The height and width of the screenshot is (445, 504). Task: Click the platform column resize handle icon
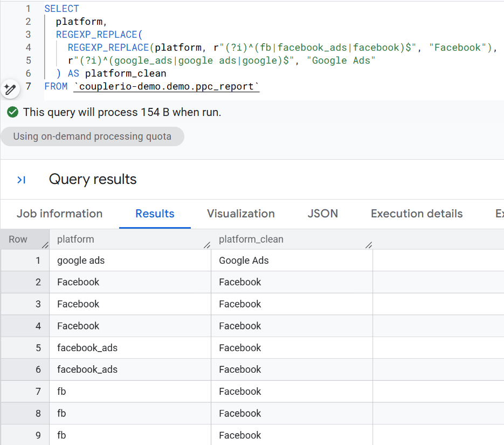click(206, 245)
